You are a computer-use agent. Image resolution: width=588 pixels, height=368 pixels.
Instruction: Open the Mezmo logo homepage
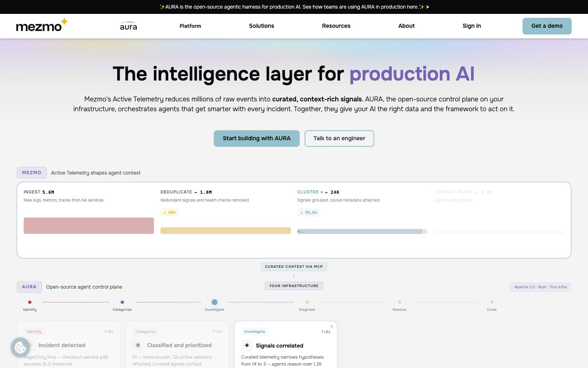(x=42, y=25)
